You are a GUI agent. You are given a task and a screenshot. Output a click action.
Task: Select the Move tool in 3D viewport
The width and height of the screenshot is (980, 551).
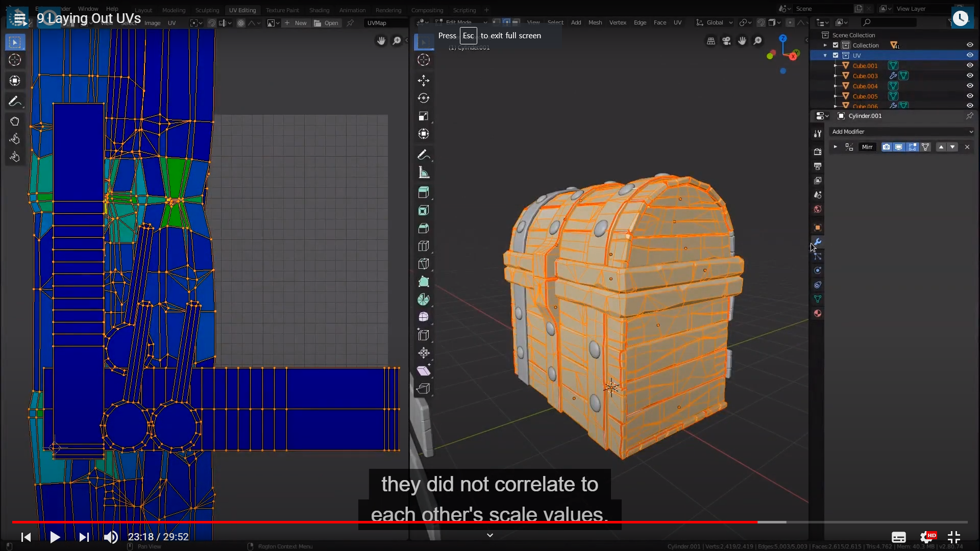click(423, 81)
